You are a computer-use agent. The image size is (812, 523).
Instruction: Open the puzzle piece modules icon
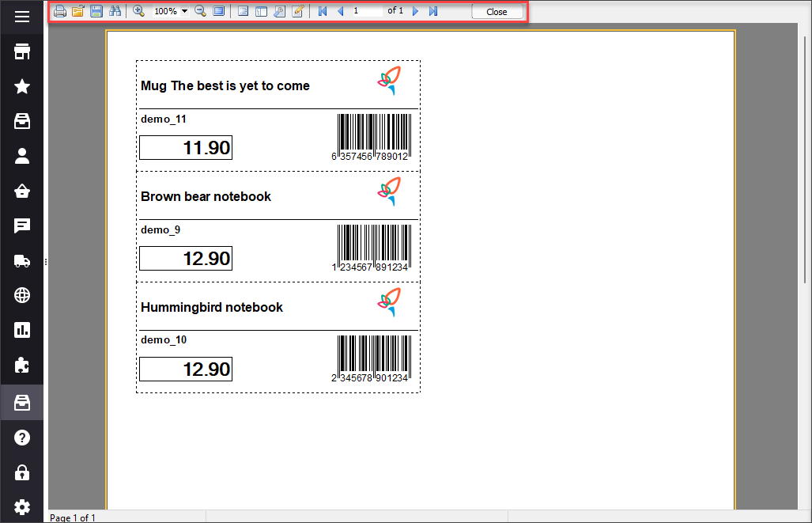tap(22, 366)
